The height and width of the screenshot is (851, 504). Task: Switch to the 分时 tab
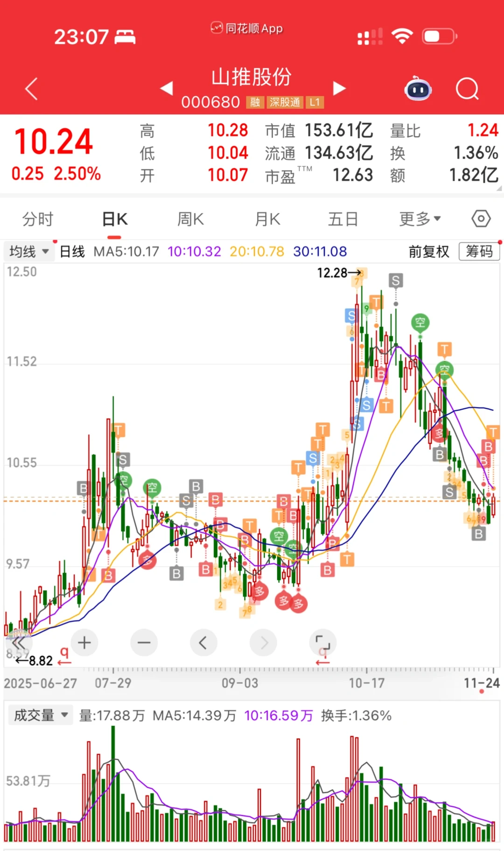pos(38,219)
